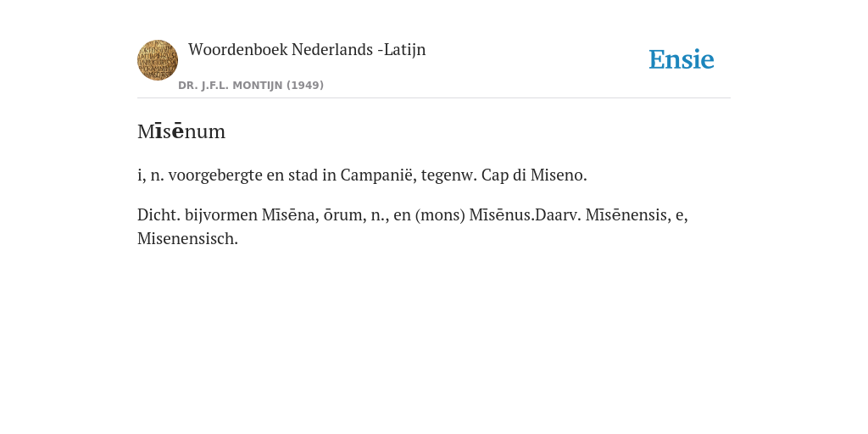
Task: Click the phrase Cap di Miseno
Action: coord(534,175)
